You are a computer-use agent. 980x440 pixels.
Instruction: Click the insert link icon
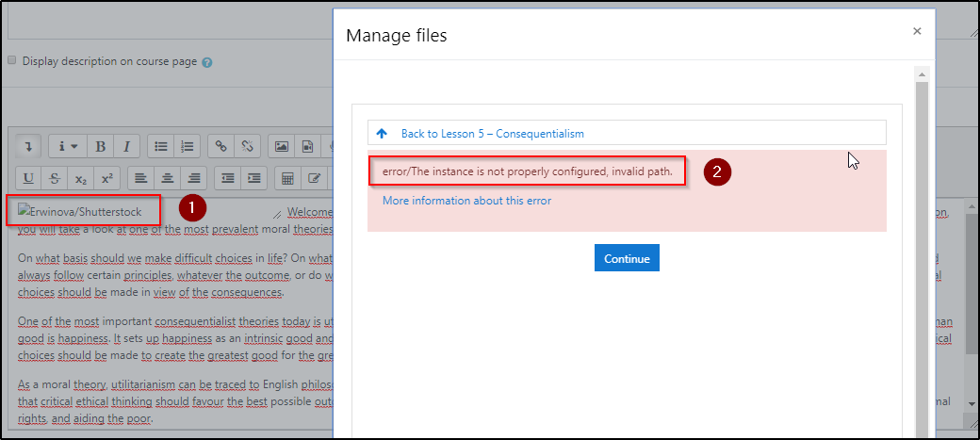[221, 146]
